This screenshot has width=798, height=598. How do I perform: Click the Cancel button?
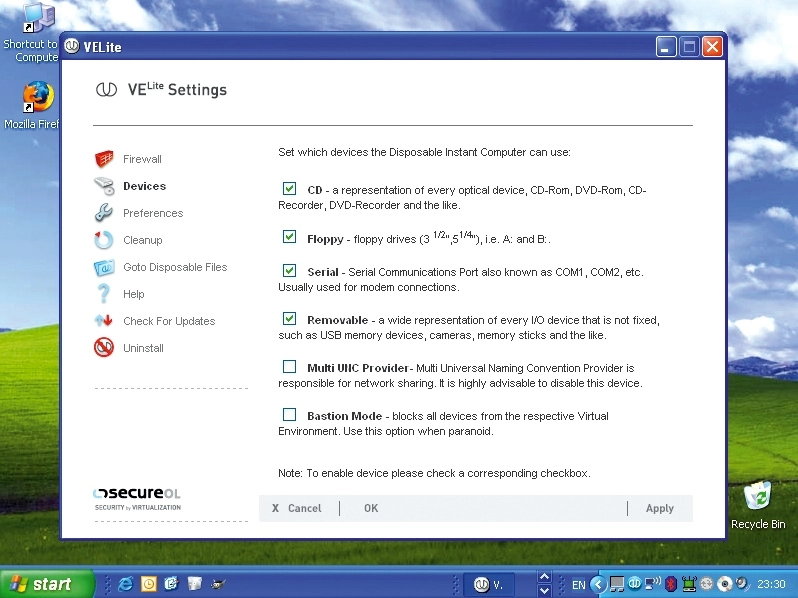297,508
